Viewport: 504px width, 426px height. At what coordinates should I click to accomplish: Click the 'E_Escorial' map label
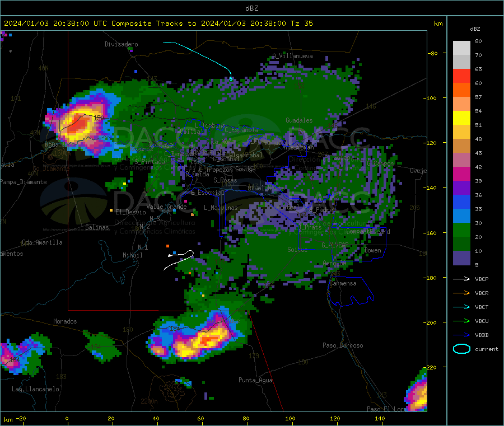208,193
